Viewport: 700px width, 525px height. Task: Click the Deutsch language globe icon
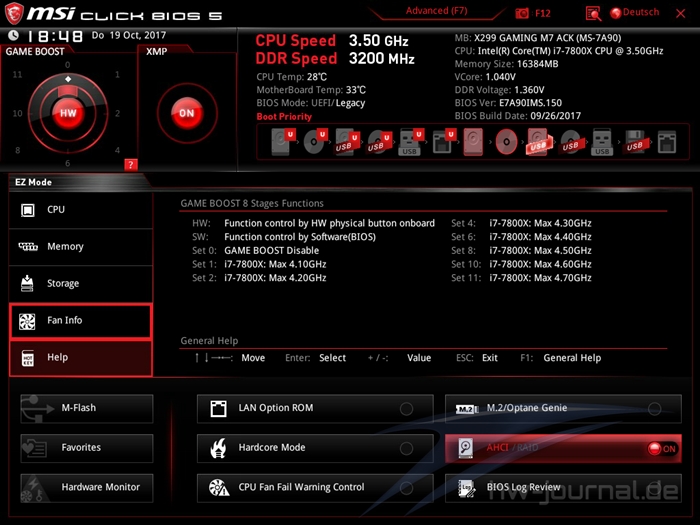616,13
